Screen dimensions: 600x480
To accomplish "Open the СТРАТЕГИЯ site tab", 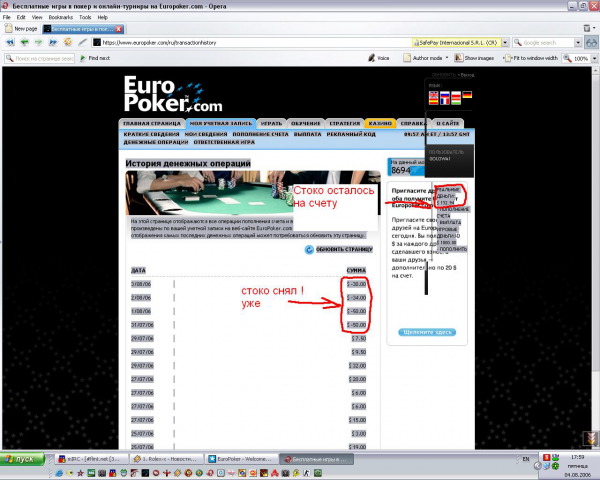I will click(x=344, y=123).
